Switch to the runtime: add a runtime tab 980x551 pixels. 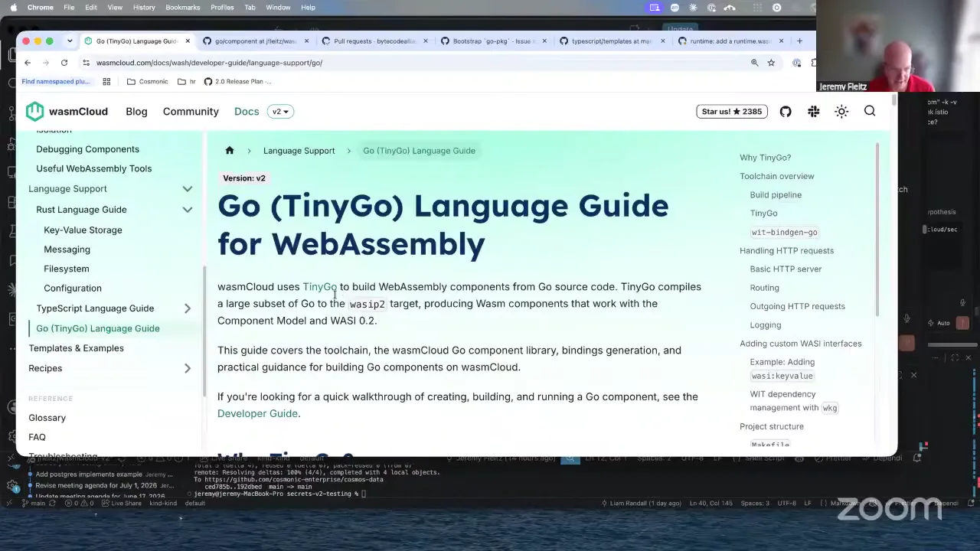tap(730, 41)
